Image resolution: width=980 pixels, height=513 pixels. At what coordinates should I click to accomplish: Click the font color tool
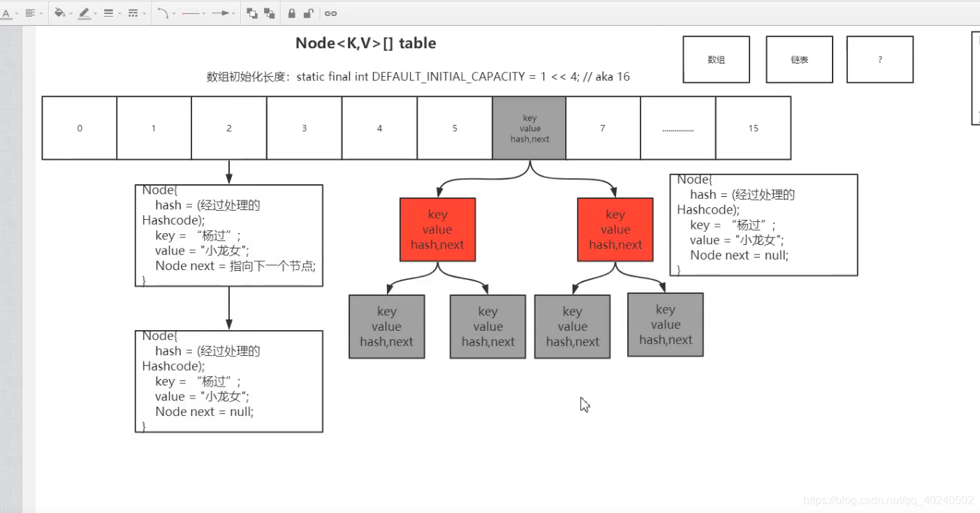(x=6, y=13)
